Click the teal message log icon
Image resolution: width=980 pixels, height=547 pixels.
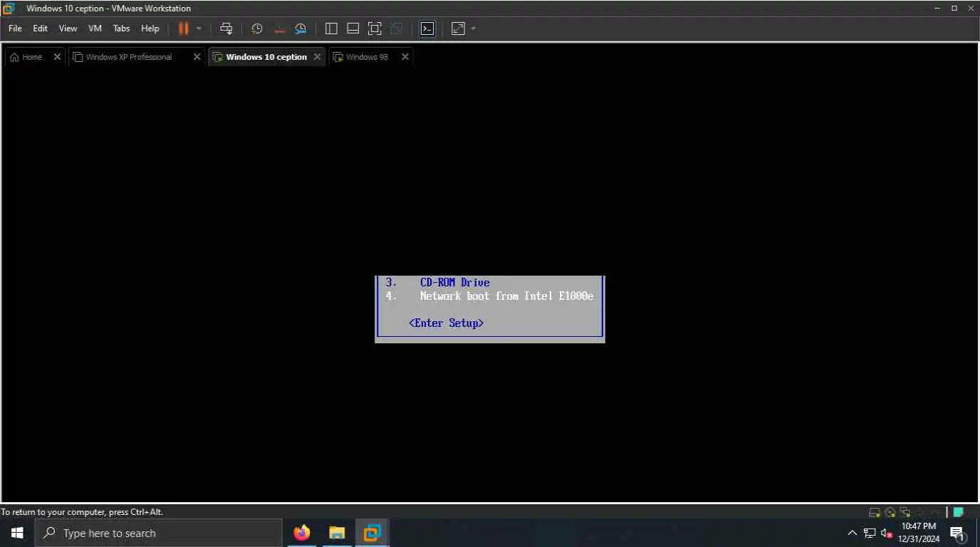959,512
